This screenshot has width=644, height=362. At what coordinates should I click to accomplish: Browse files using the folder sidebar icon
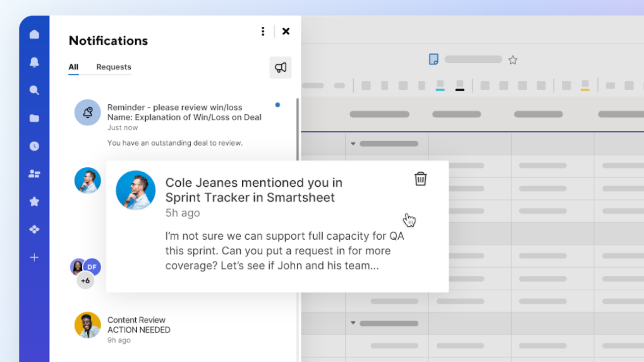tap(34, 118)
